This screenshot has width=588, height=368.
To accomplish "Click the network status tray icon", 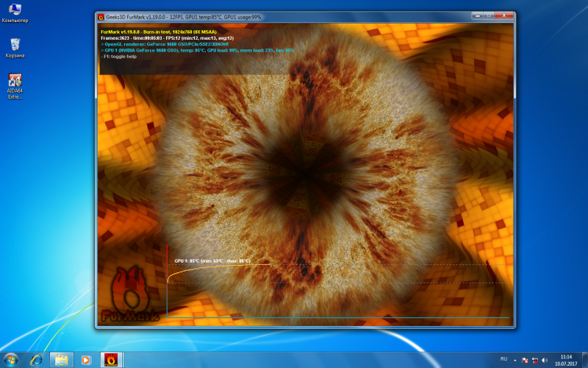I will [x=534, y=359].
